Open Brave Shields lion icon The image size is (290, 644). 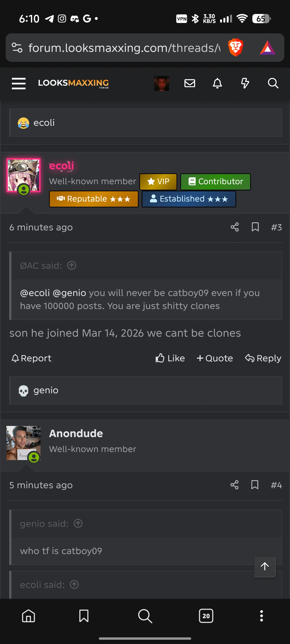click(236, 47)
